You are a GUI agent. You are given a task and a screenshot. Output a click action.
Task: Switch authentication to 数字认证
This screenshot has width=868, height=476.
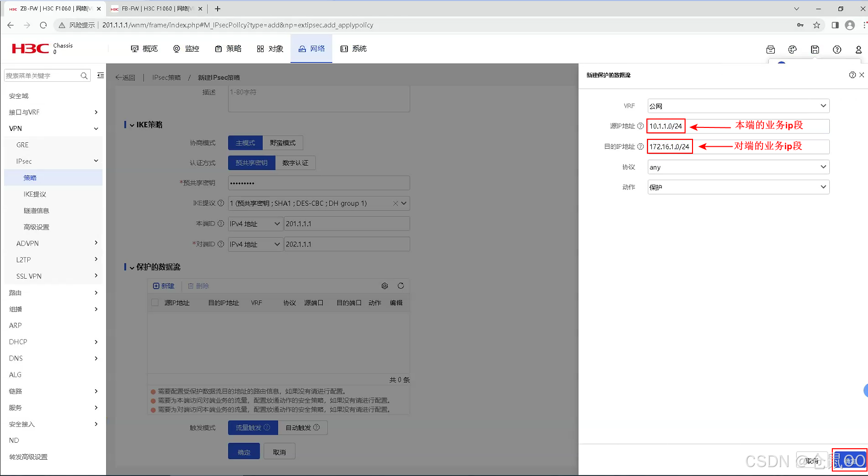click(295, 163)
